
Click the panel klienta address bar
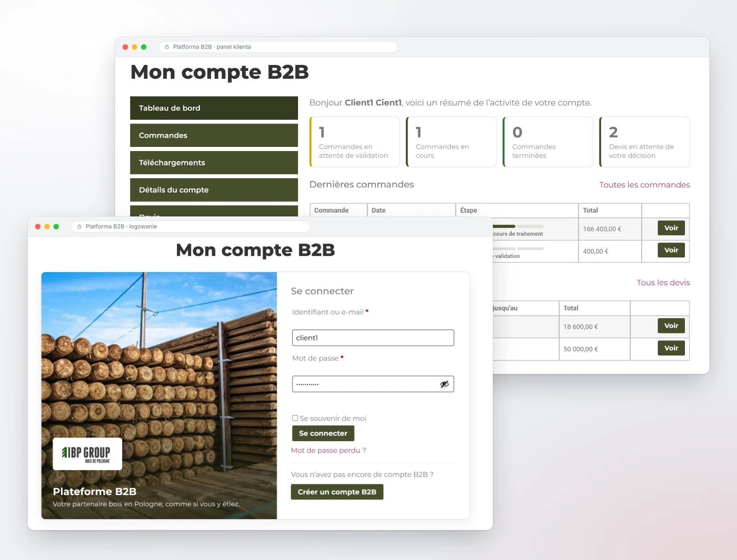pyautogui.click(x=278, y=47)
